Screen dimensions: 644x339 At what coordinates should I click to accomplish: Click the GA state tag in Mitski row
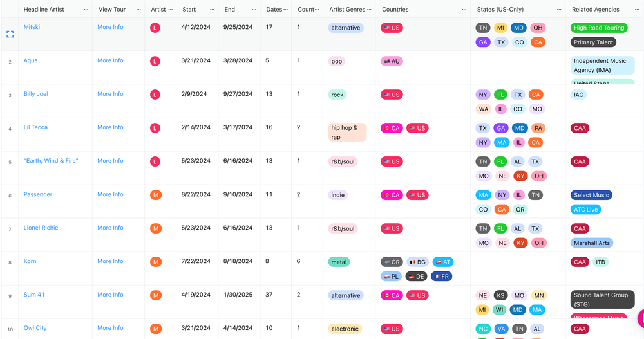point(483,42)
